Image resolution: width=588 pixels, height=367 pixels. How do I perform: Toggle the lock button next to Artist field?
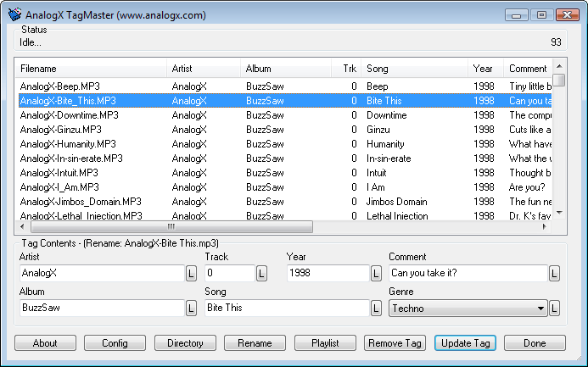[191, 274]
